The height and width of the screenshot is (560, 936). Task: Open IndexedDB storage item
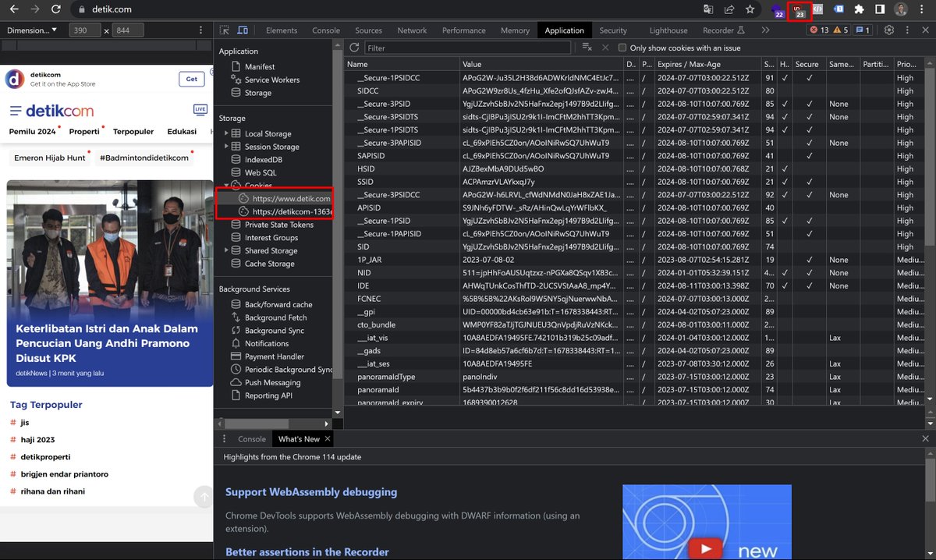tap(264, 160)
